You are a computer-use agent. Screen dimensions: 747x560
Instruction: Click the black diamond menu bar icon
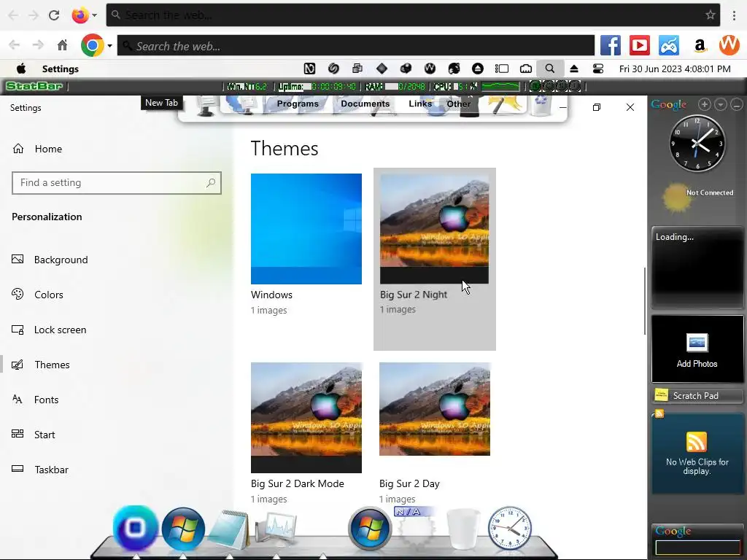382,69
